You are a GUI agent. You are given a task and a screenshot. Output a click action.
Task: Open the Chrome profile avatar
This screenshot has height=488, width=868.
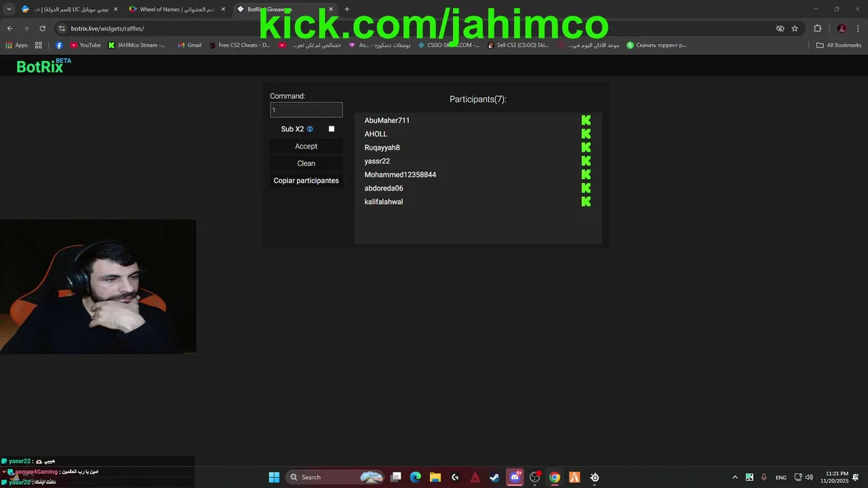(842, 28)
